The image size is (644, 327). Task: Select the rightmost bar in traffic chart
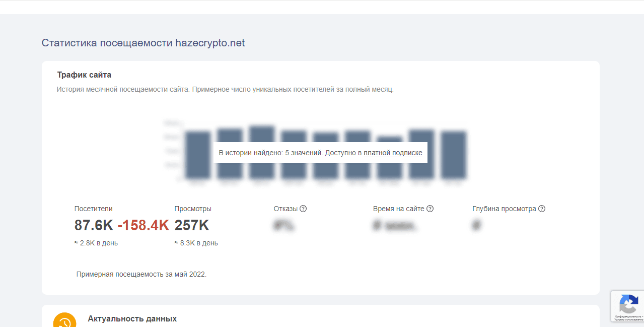tap(453, 155)
